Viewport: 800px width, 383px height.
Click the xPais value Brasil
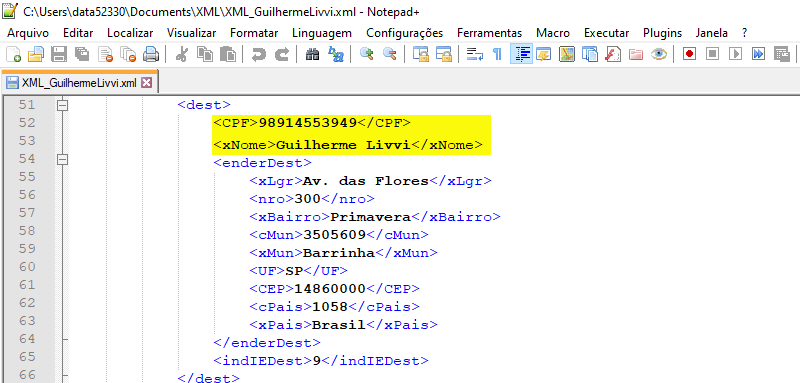click(339, 324)
